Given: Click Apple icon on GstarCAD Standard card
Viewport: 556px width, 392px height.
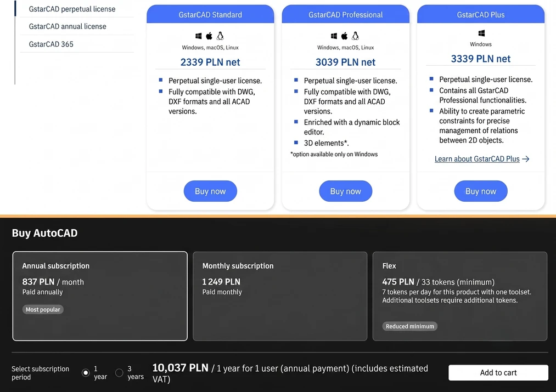Looking at the screenshot, I should (209, 36).
